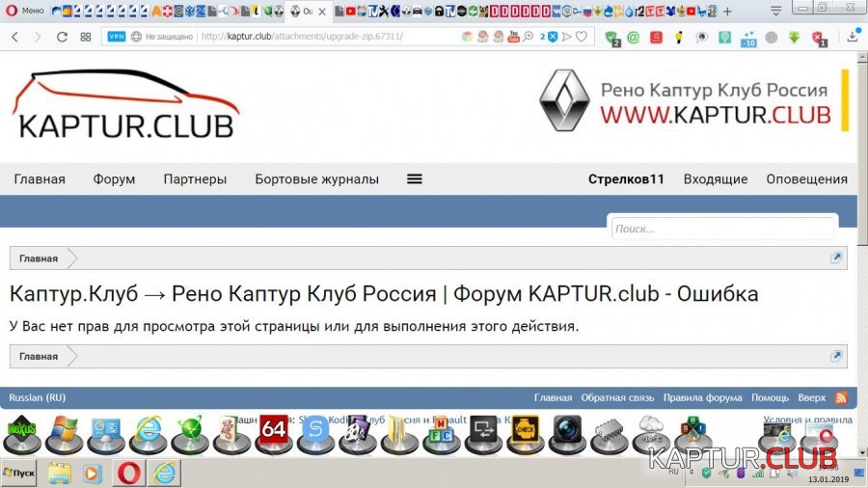Screen dimensions: 868x488
Task: Launch the Internet Explorer dock icon
Action: coord(148,434)
